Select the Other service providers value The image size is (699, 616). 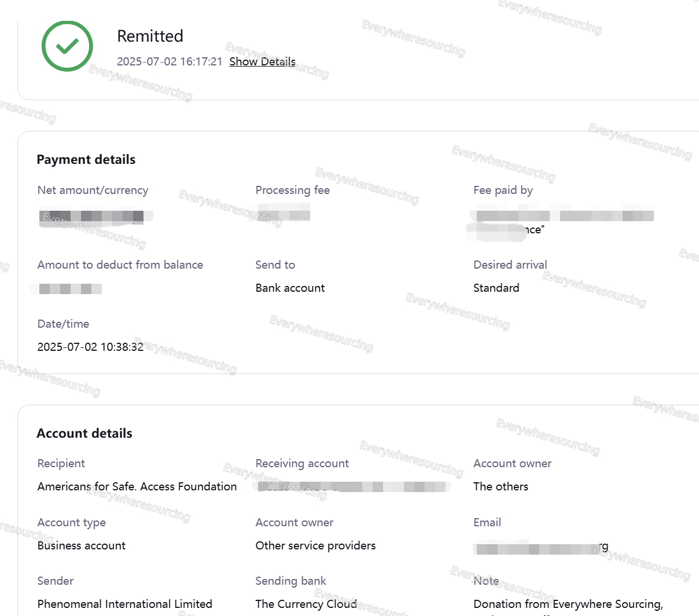[x=315, y=546]
